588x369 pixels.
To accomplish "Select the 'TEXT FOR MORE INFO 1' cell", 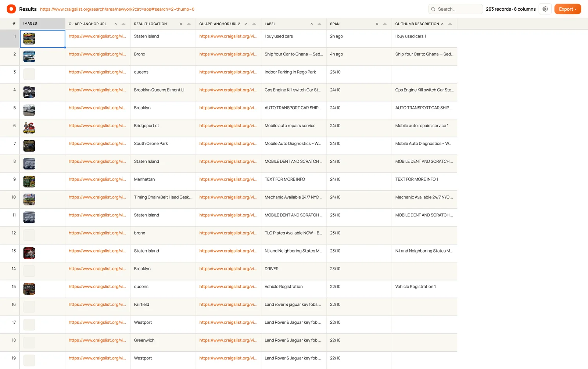I will tap(424, 182).
